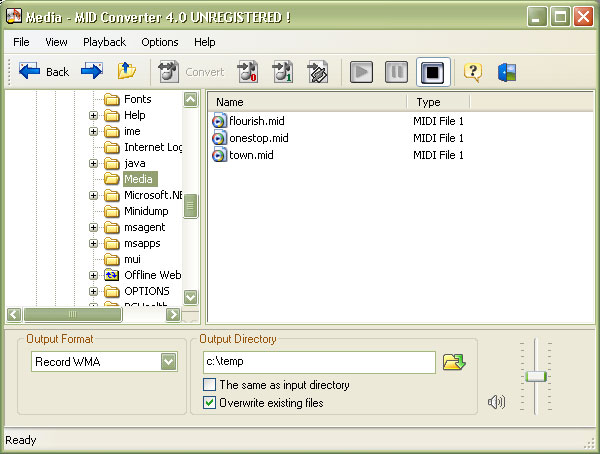
Task: Click the tree scroll down arrow
Action: tap(191, 297)
